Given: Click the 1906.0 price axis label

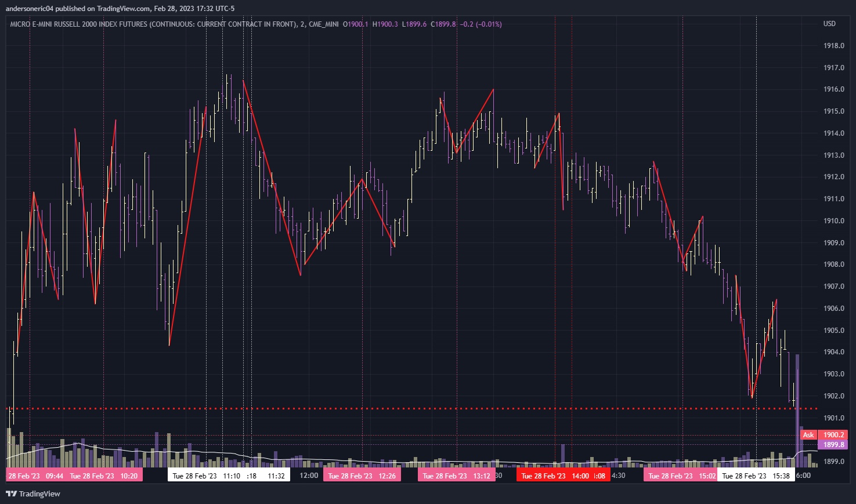Looking at the screenshot, I should coord(834,309).
